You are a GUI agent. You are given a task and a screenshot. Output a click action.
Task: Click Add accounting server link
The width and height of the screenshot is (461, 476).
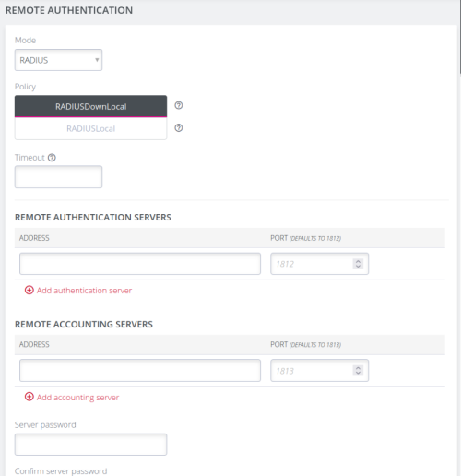click(x=77, y=398)
